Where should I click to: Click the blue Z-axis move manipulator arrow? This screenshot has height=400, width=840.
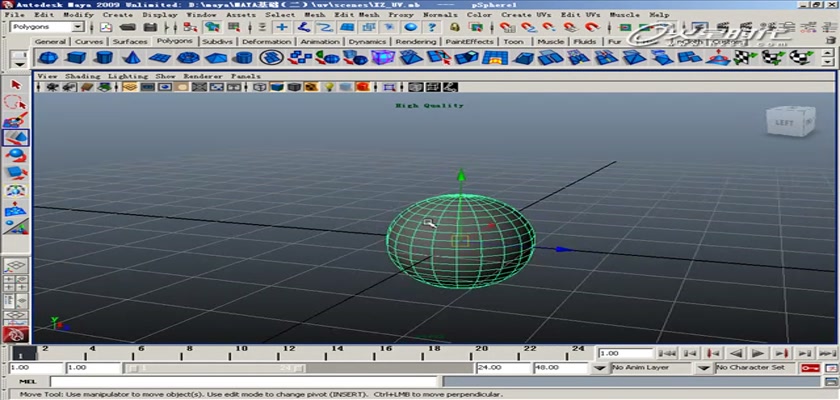click(x=564, y=250)
